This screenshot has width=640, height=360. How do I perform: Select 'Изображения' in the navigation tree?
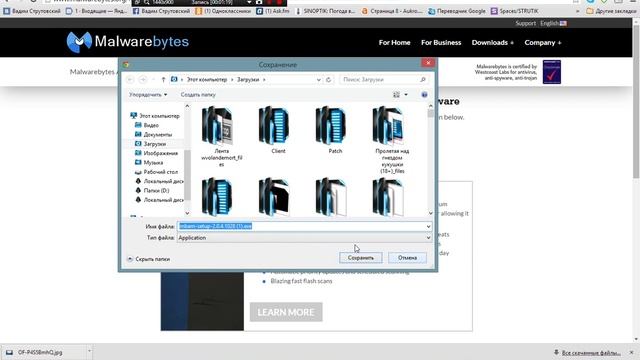(x=156, y=153)
